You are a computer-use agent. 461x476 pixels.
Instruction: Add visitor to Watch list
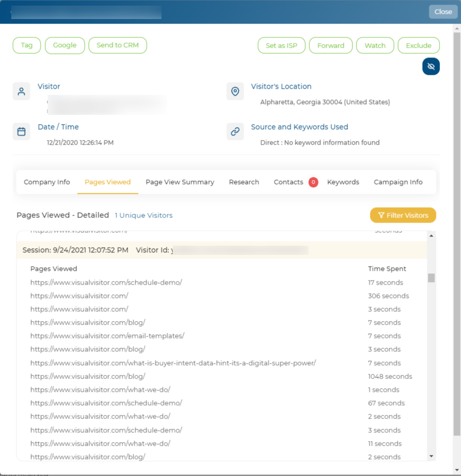[x=375, y=46]
